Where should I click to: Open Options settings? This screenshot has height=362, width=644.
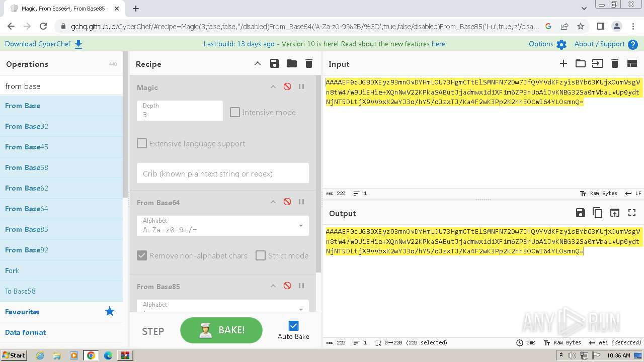[547, 44]
